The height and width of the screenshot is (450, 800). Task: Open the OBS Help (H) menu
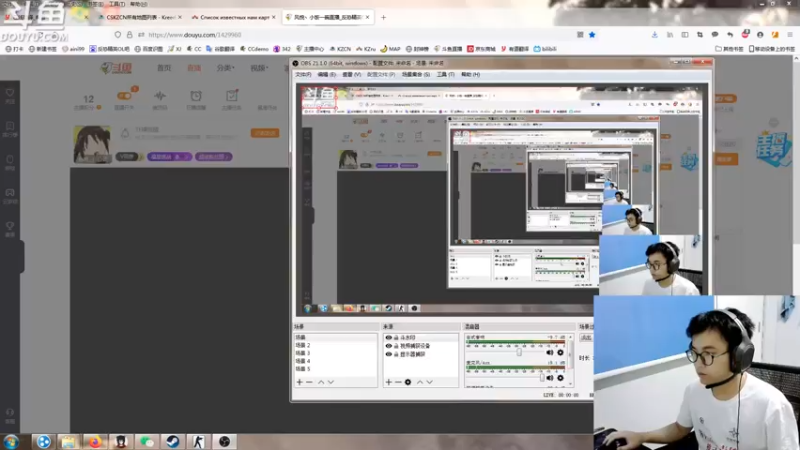click(470, 74)
